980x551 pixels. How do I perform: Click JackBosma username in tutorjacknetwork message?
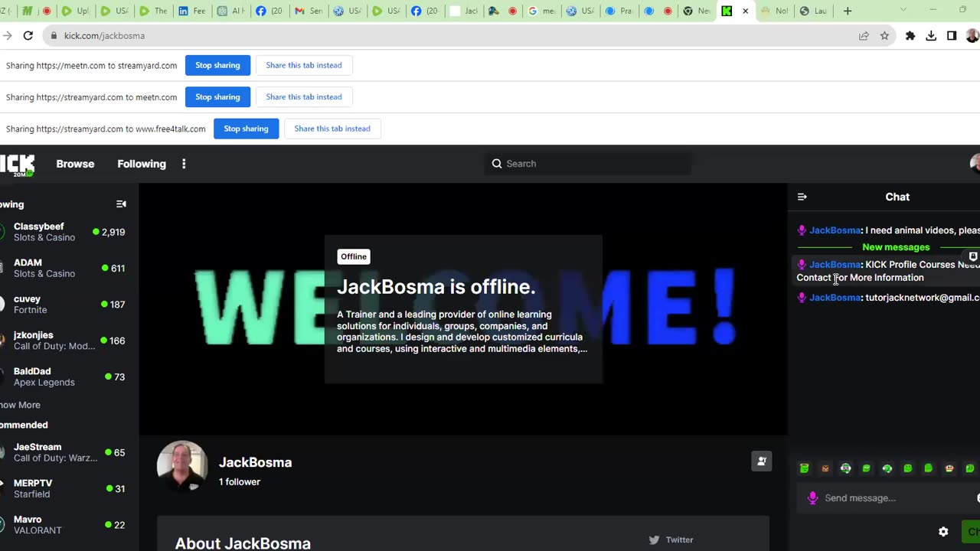(835, 298)
